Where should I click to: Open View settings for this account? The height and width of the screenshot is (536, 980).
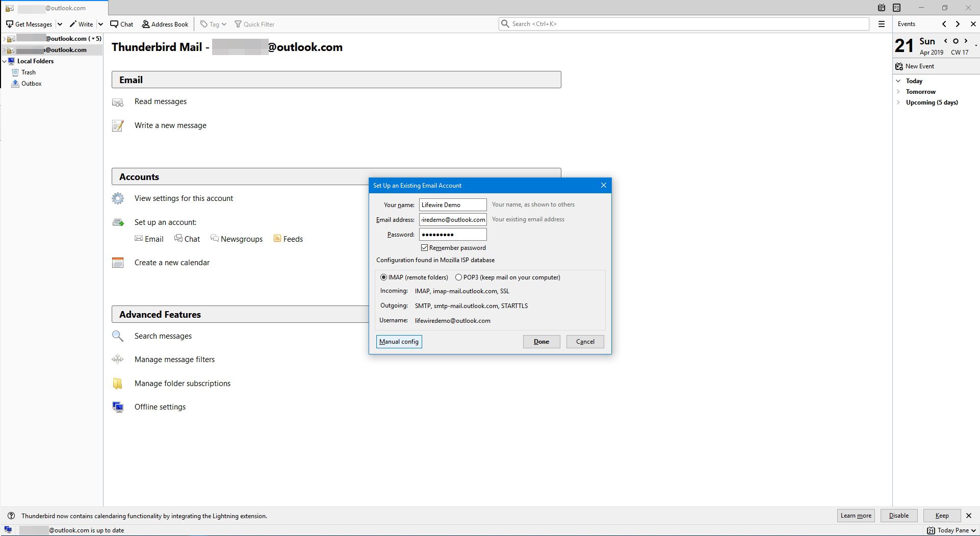184,198
